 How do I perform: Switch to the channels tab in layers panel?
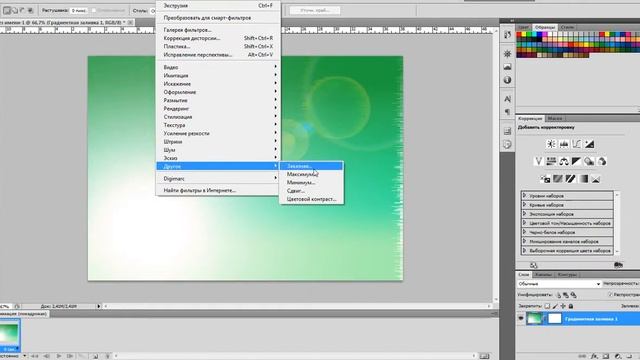pyautogui.click(x=543, y=275)
